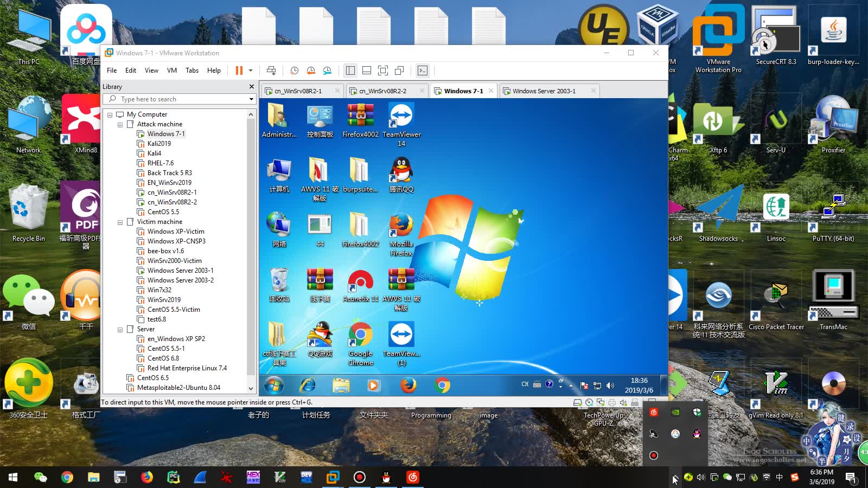Click the printer device status icon
This screenshot has height=488, width=868.
tap(612, 402)
